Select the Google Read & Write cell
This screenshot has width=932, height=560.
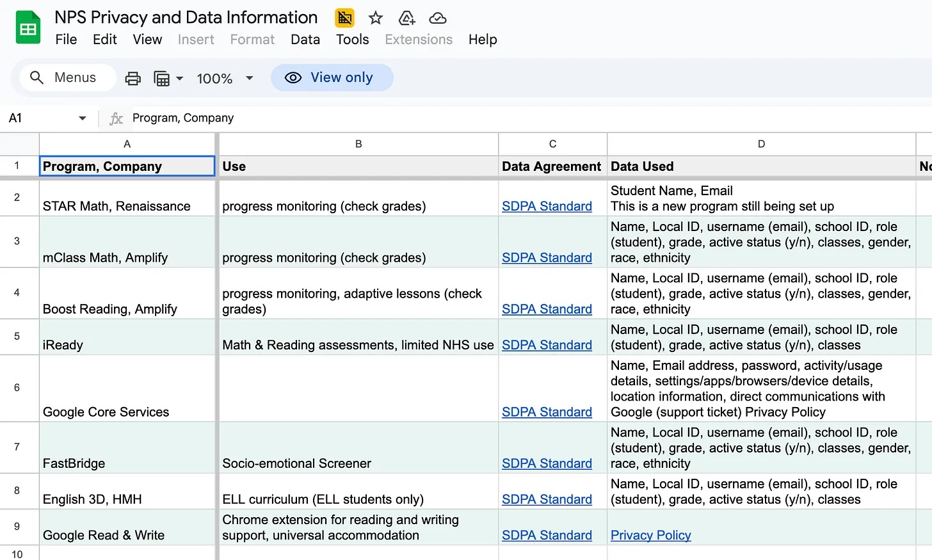click(127, 527)
